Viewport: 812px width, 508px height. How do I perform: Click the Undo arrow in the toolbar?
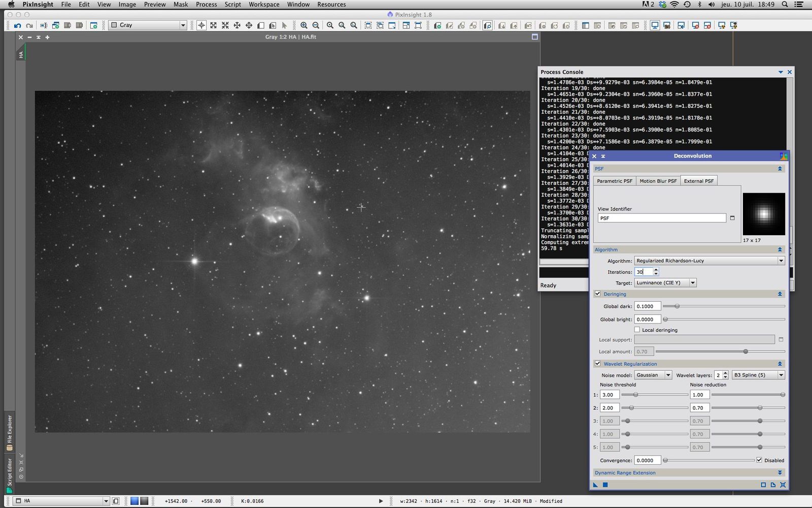(18, 25)
